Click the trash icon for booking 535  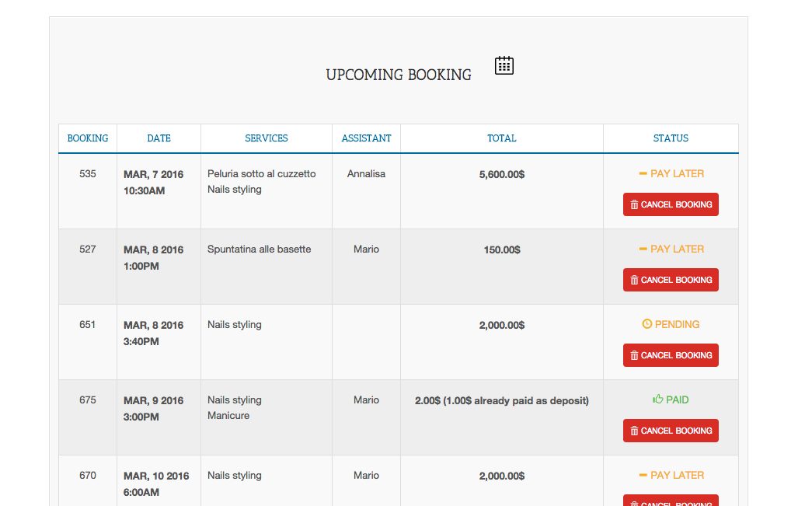click(x=634, y=205)
